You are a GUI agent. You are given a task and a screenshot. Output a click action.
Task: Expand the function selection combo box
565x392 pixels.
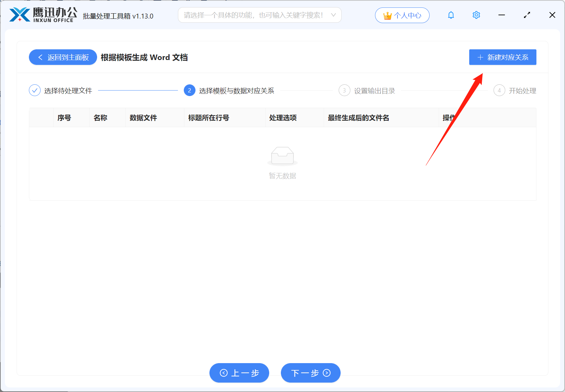click(x=260, y=15)
